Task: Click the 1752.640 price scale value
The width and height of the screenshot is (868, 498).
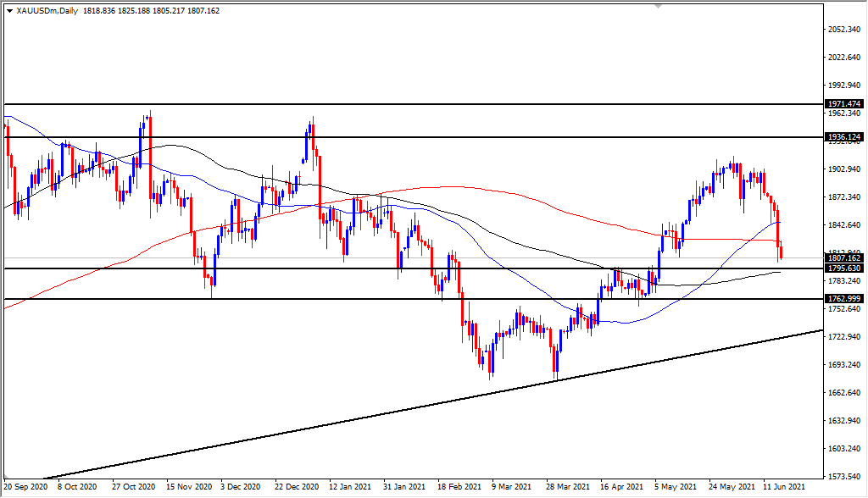Action: click(844, 309)
